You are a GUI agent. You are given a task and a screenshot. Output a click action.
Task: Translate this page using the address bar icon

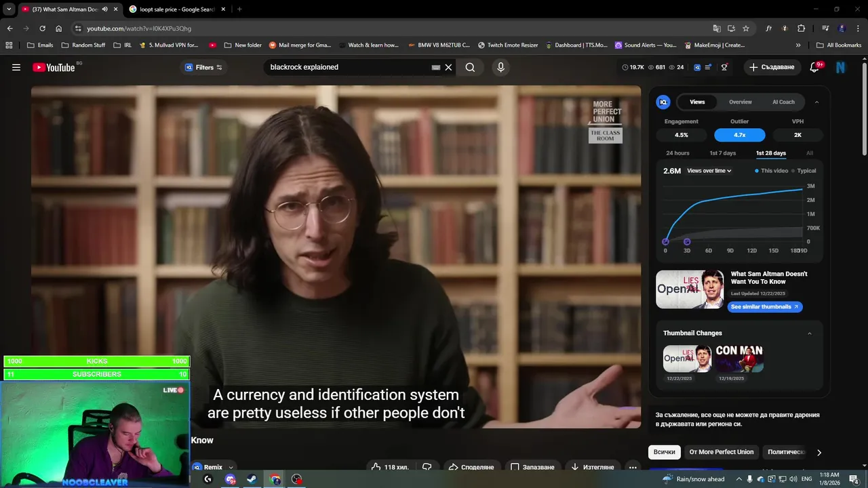[717, 28]
